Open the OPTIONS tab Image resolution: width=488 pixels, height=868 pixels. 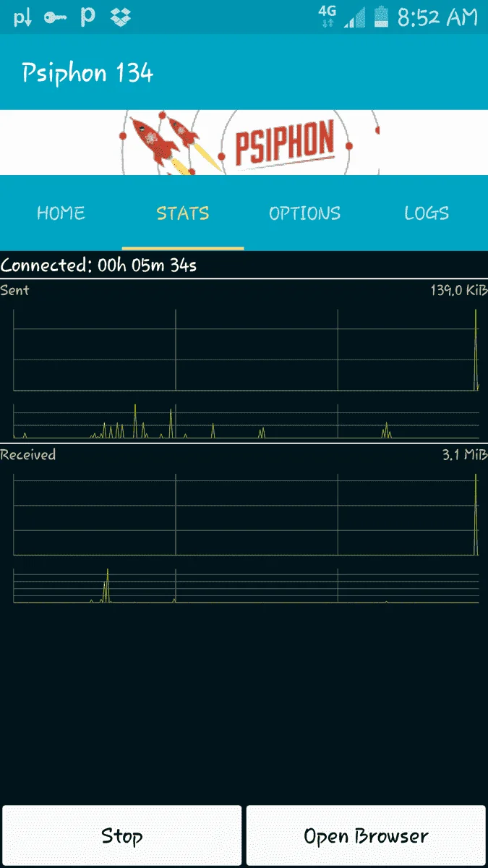tap(304, 213)
